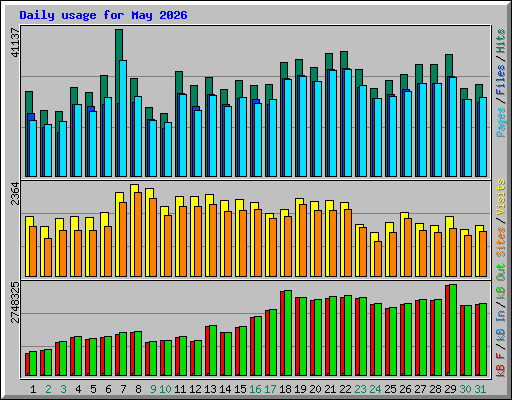Click the day 14 axis label
Viewport: 512px width, 400px height.
tap(225, 389)
